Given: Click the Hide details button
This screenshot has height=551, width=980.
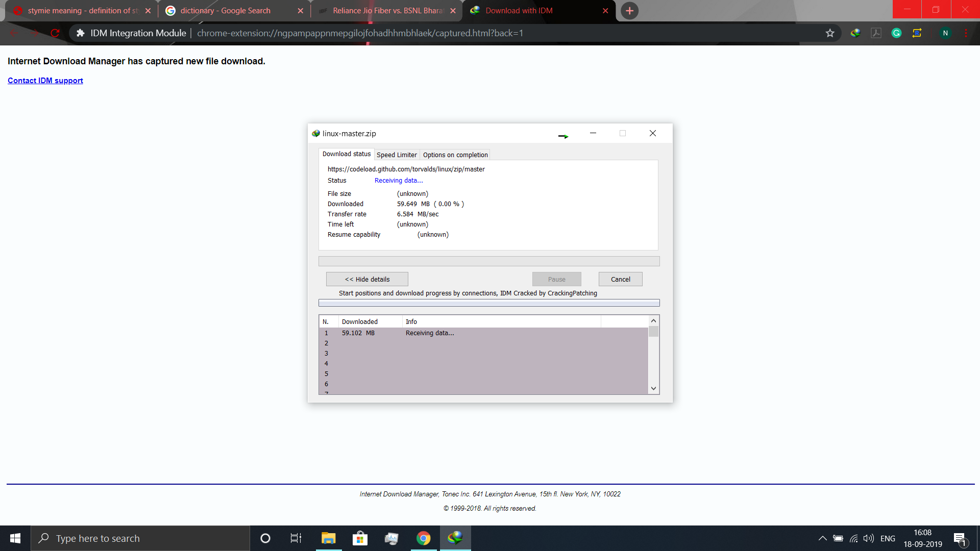Looking at the screenshot, I should [367, 279].
